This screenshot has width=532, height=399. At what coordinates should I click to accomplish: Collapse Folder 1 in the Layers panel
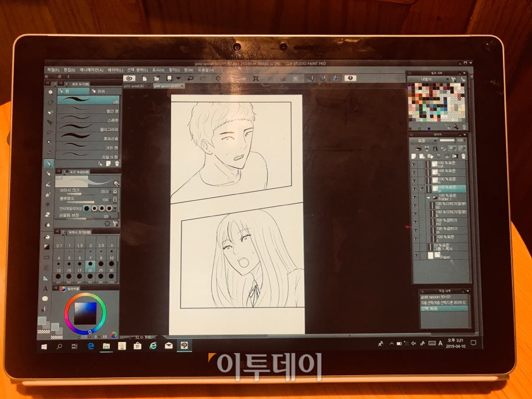click(429, 197)
